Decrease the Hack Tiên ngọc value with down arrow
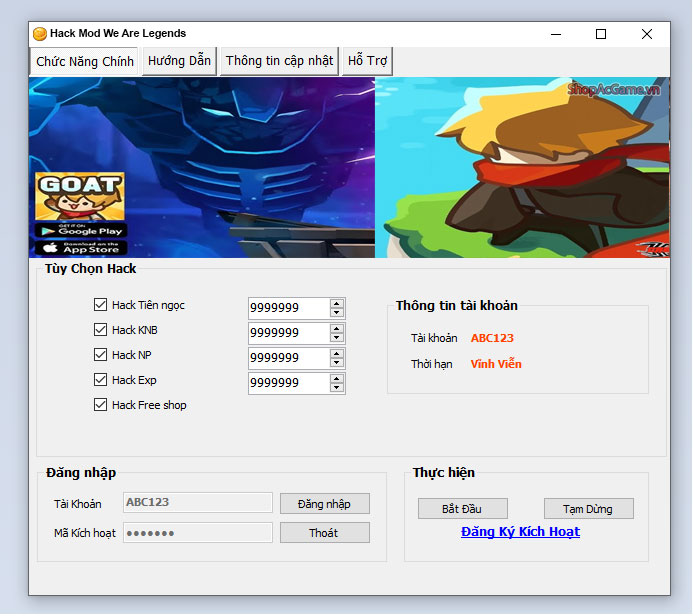This screenshot has height=616, width=693. 337,312
